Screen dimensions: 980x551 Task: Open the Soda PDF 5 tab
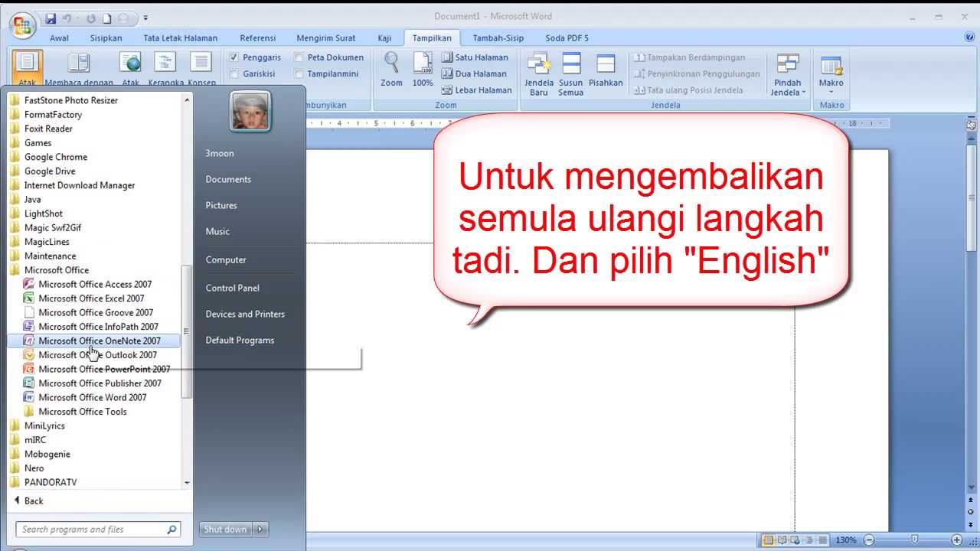pos(567,37)
